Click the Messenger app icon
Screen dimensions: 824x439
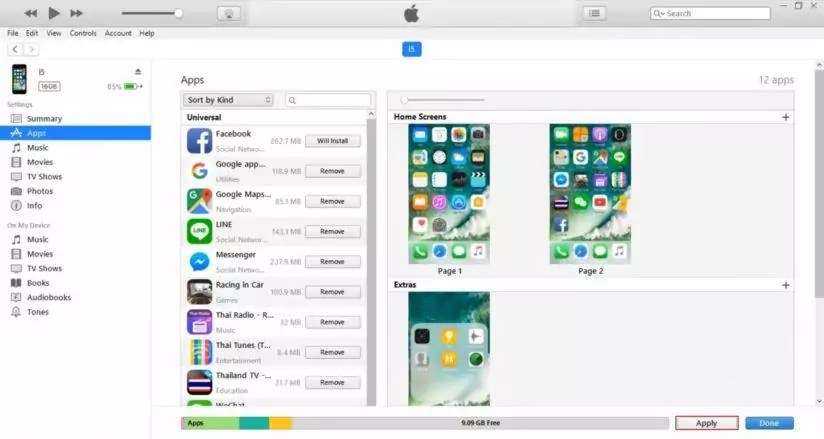pyautogui.click(x=199, y=261)
